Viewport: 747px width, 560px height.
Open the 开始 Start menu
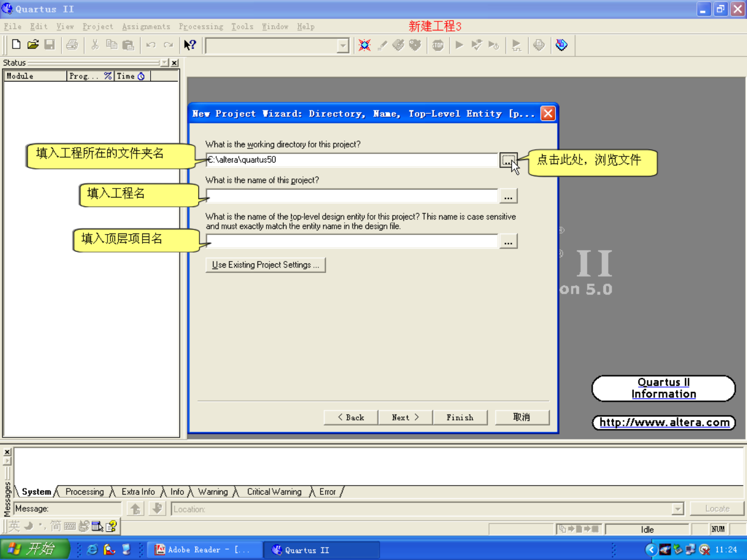(34, 549)
